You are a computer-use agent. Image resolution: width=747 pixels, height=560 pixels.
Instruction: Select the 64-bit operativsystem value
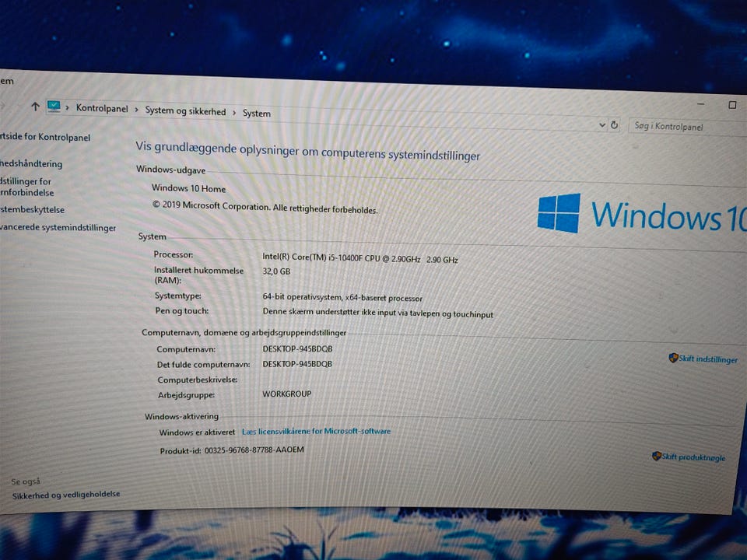coord(342,297)
